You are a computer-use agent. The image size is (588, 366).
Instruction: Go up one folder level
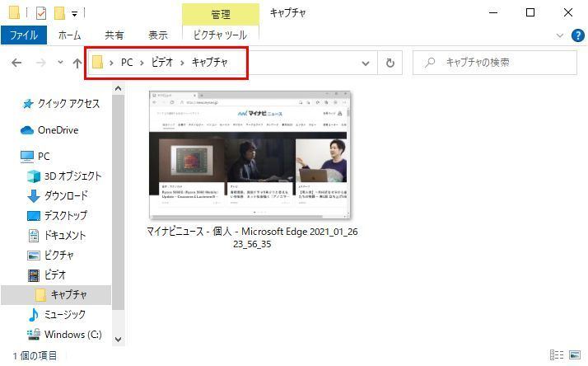point(77,63)
